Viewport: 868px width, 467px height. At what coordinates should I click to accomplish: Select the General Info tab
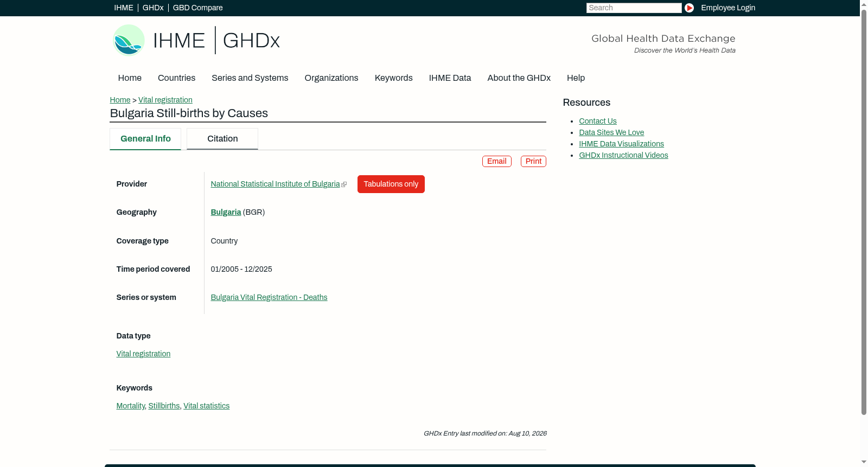[x=145, y=139]
